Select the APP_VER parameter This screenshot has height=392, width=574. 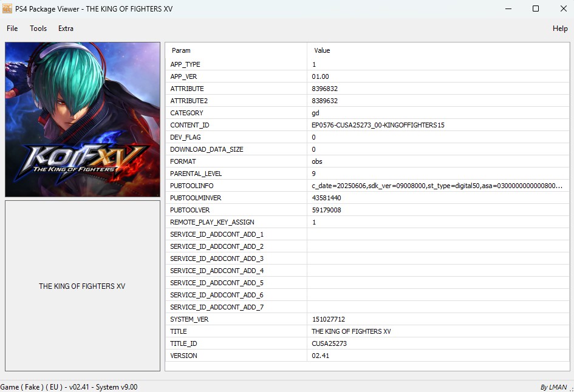(x=183, y=76)
